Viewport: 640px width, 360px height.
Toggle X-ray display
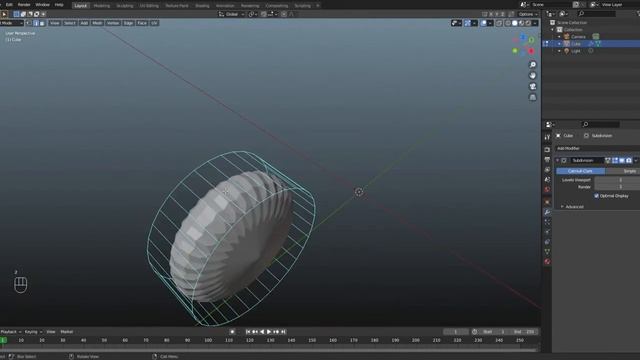[499, 23]
